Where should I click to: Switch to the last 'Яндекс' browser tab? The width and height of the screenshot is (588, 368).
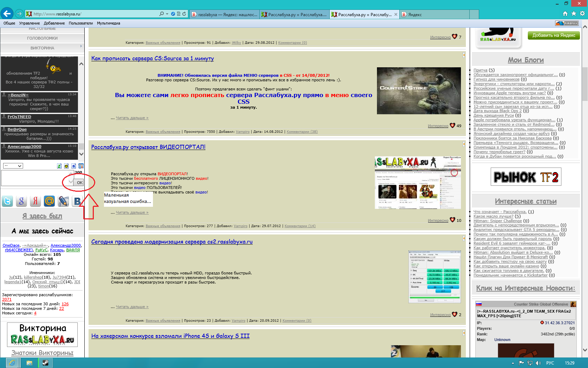pyautogui.click(x=434, y=14)
